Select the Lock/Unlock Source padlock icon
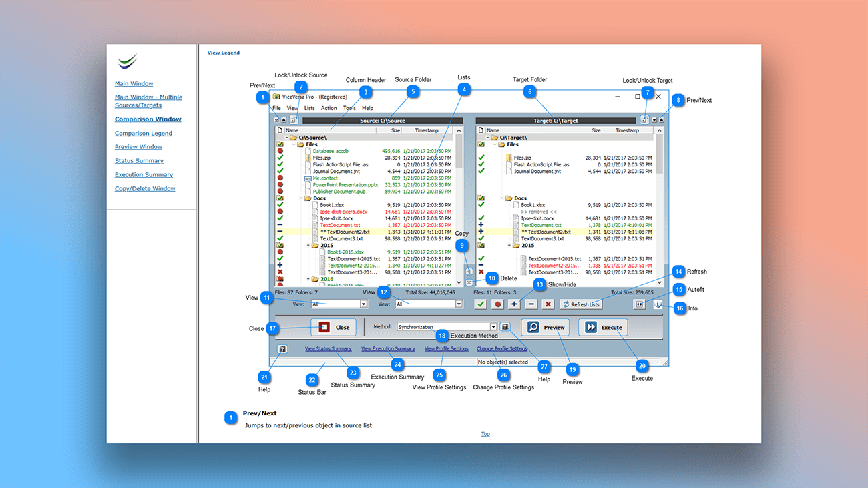The height and width of the screenshot is (488, 868). (x=292, y=120)
